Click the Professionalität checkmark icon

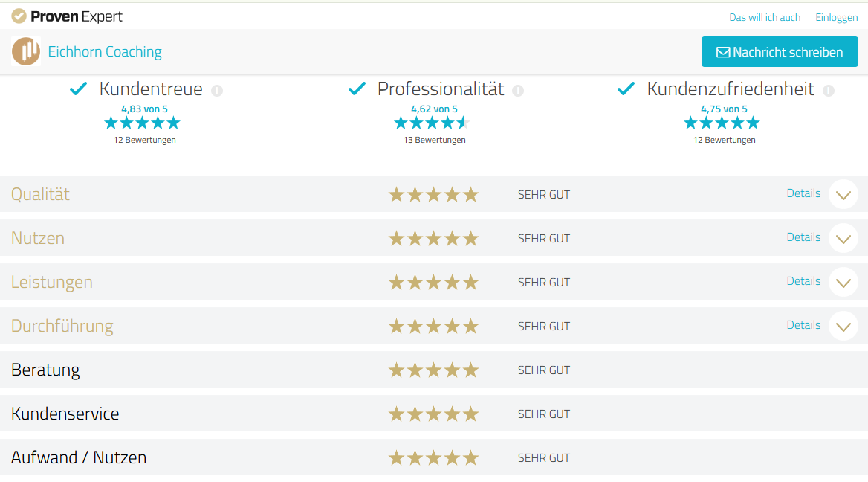click(357, 89)
